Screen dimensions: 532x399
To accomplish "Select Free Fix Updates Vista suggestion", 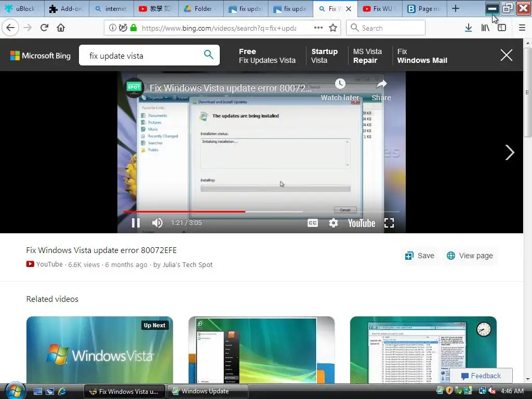I will [x=267, y=56].
